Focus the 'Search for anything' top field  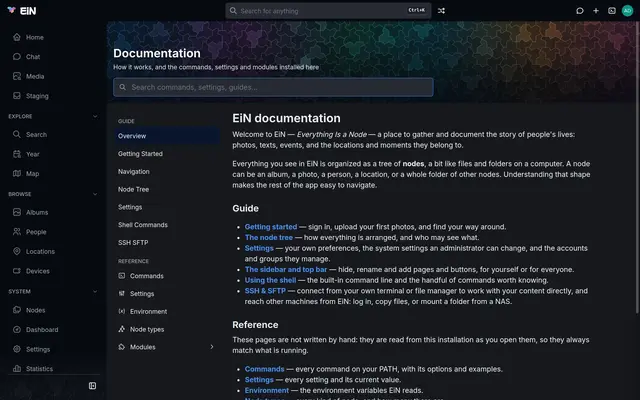coord(328,11)
